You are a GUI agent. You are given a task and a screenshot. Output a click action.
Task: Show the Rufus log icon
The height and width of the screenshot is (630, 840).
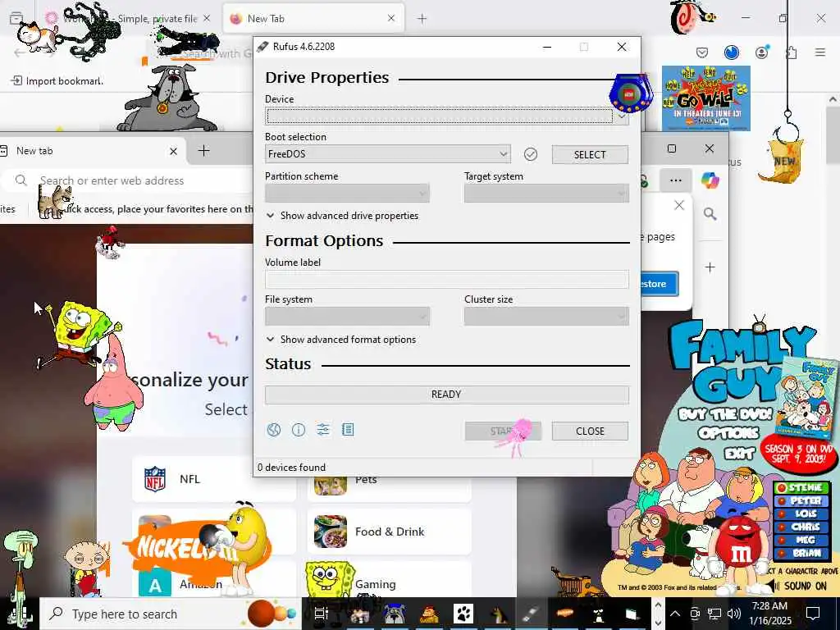click(x=348, y=430)
